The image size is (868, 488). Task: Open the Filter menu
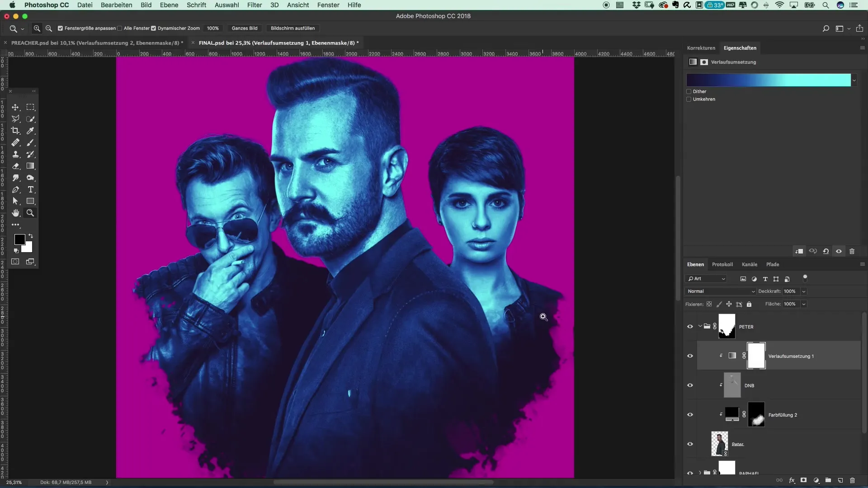pos(255,5)
